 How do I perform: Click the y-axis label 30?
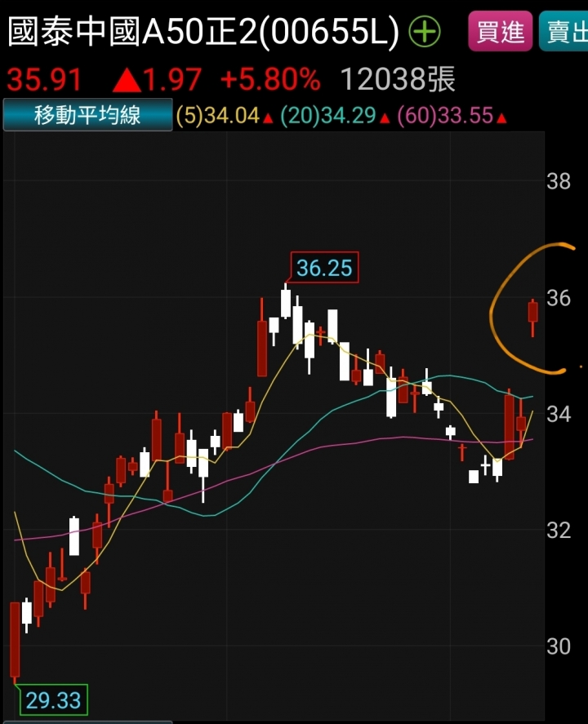559,647
